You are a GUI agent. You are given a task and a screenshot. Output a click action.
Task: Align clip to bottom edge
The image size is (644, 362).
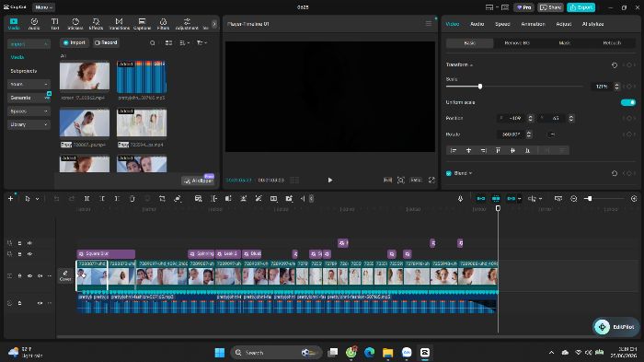coord(528,150)
